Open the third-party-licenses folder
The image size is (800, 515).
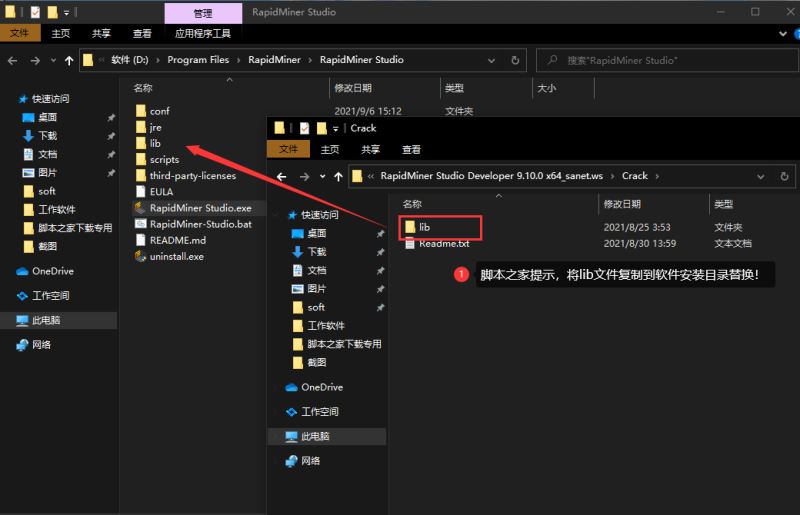click(x=192, y=176)
